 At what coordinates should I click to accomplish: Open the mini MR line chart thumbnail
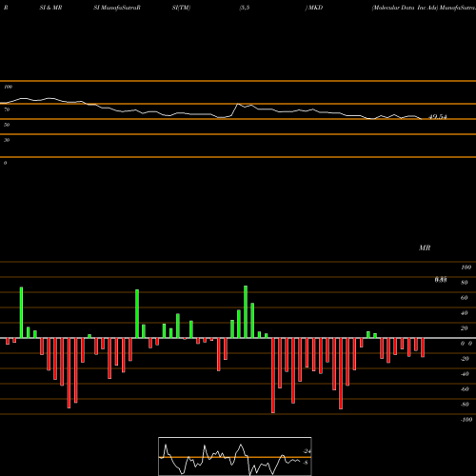tap(235, 456)
